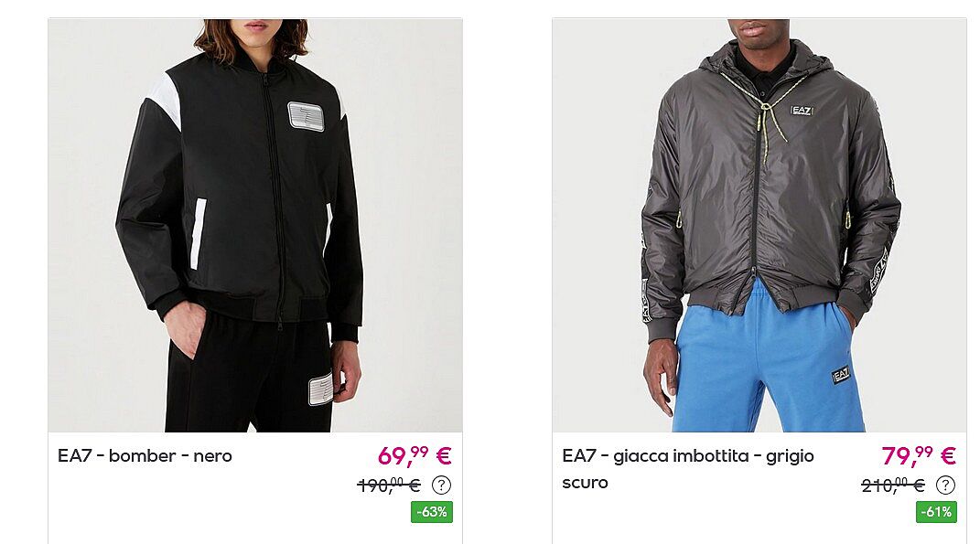Click the 79,99 € sale price
Screen dimensions: 980x544
[x=919, y=456]
